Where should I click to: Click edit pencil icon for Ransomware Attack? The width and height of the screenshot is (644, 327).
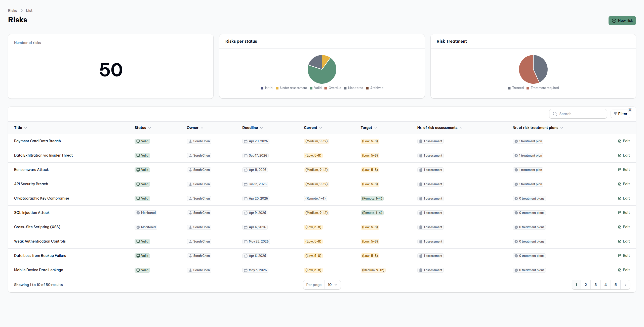(620, 170)
